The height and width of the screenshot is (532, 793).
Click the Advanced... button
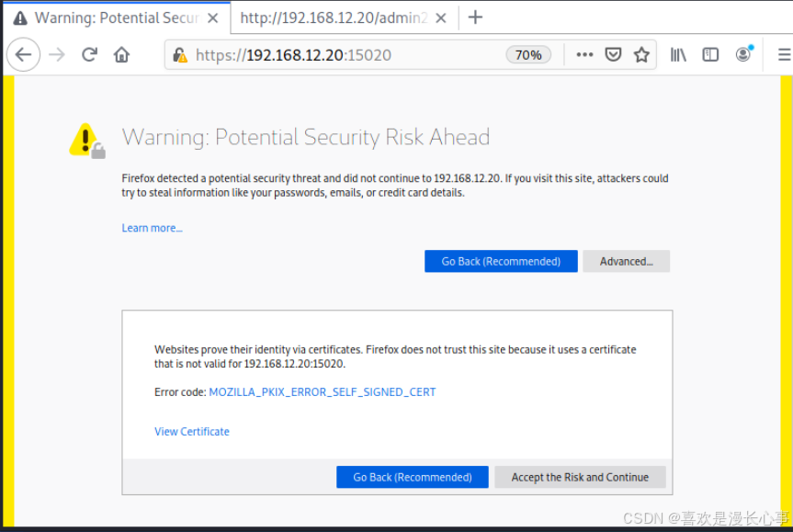coord(626,262)
